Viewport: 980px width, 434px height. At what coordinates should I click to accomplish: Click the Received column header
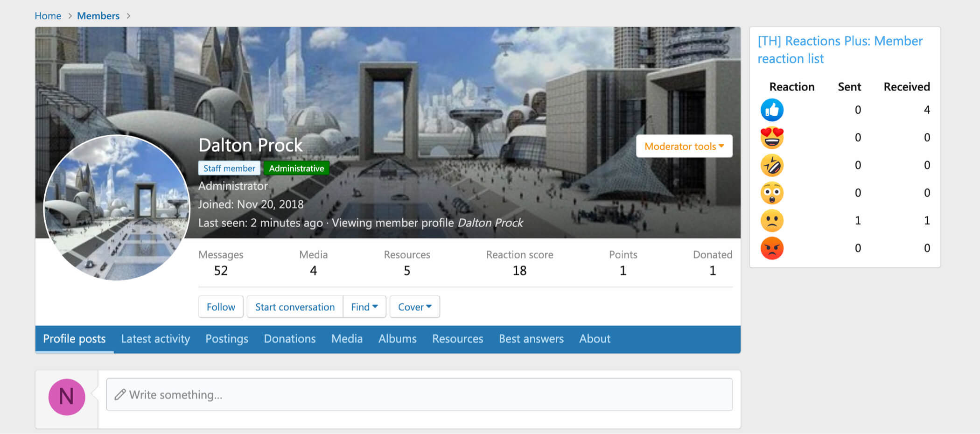[907, 87]
